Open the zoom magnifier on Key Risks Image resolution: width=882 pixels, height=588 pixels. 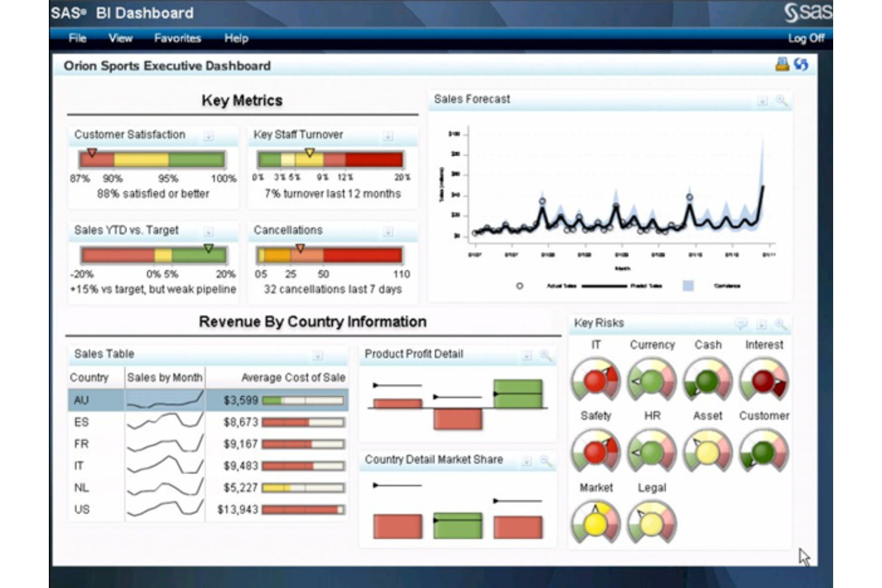[781, 324]
